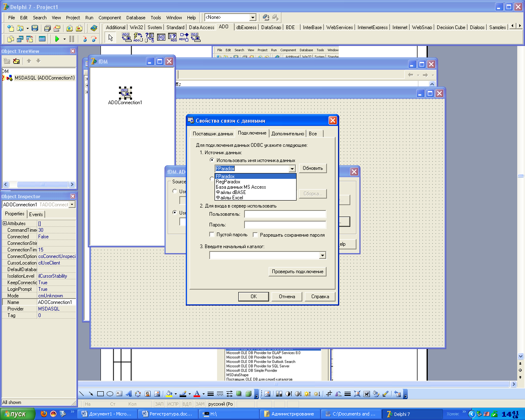Screen dimensions: 525x420
Task: Open Delphi help contents book icon
Action: click(x=94, y=28)
